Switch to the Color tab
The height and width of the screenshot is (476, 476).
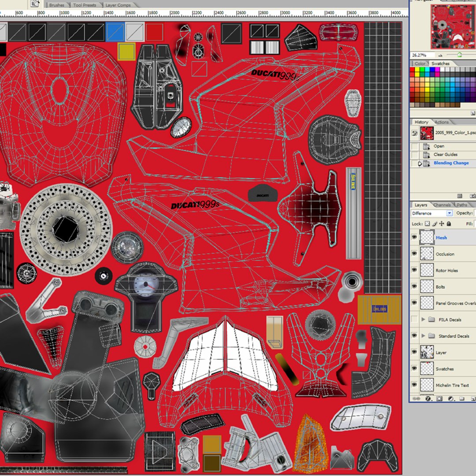[x=420, y=63]
